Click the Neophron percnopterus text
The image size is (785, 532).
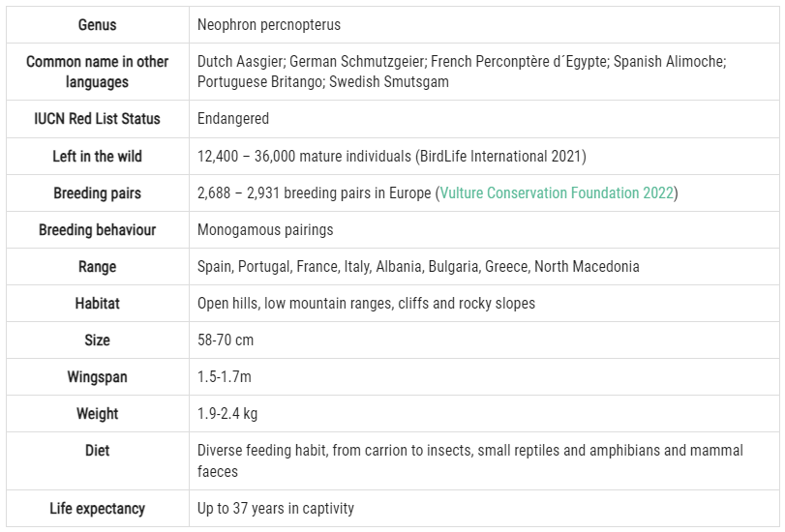[269, 24]
